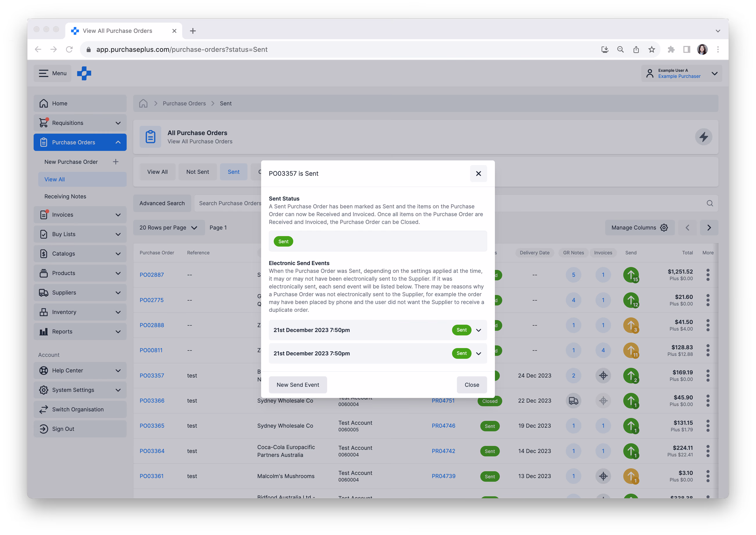Click Switch Organisation in sidebar
Image resolution: width=756 pixels, height=535 pixels.
(80, 409)
